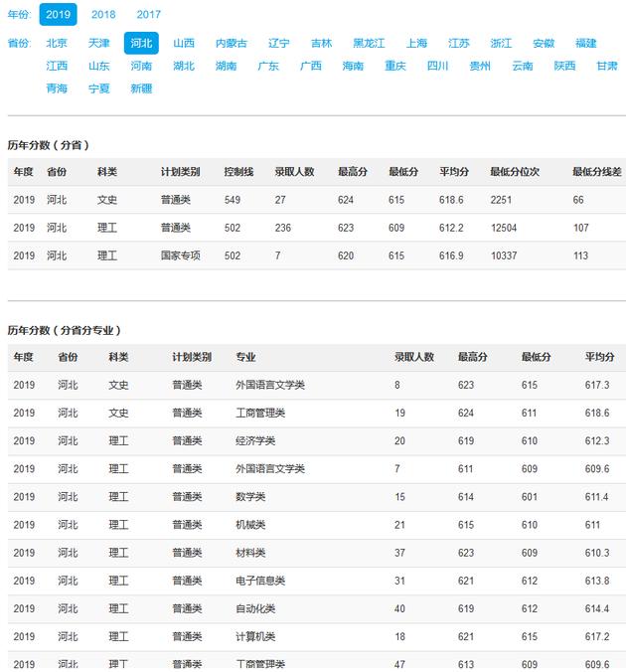Click the 历年分数（分省分专业） section heading
Image resolution: width=626 pixels, height=672 pixels.
pos(65,330)
